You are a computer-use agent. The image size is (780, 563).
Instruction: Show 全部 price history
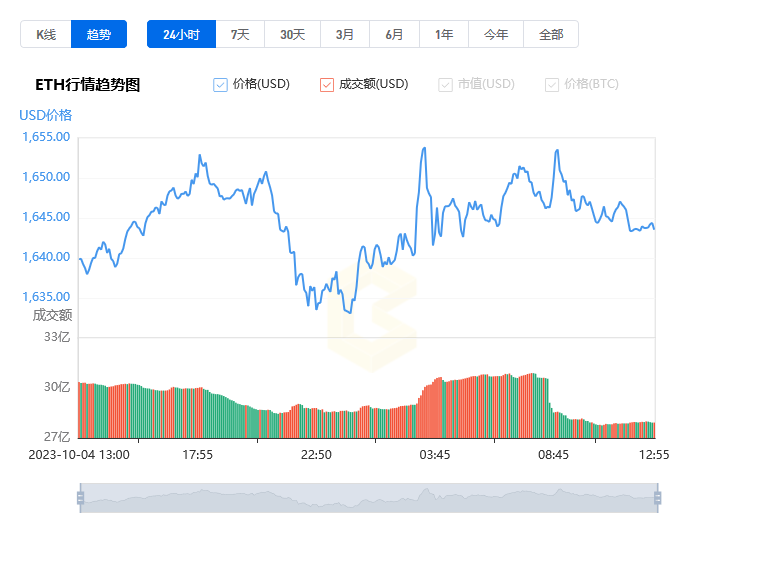point(551,34)
